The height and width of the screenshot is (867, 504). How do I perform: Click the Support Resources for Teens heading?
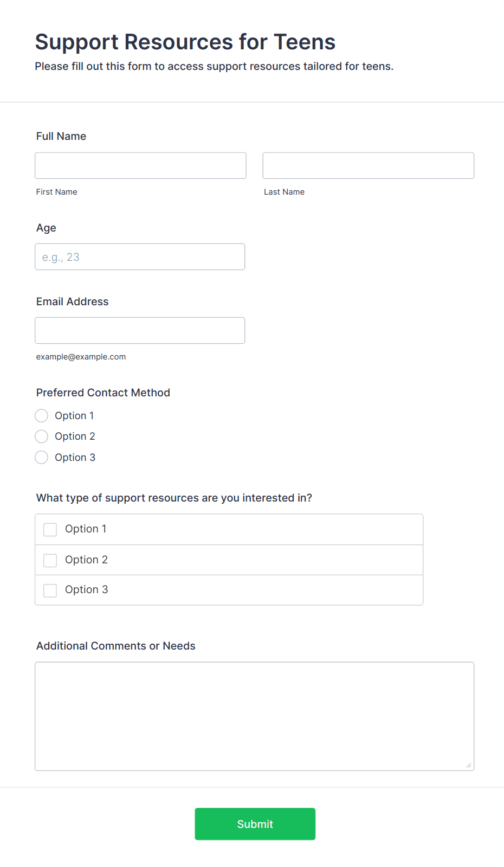[x=185, y=42]
